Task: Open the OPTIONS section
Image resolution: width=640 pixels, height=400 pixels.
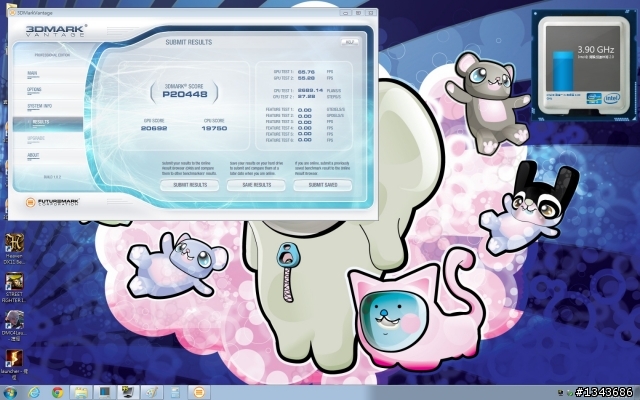Action: [x=34, y=90]
